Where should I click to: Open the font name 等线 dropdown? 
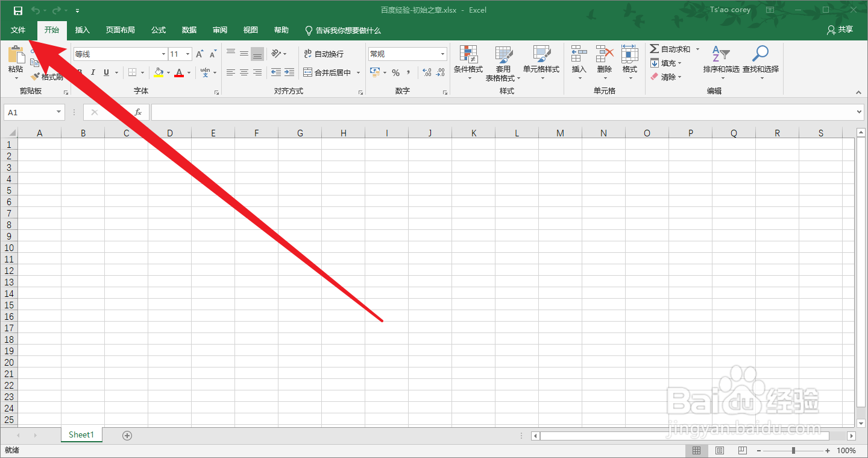(x=163, y=54)
